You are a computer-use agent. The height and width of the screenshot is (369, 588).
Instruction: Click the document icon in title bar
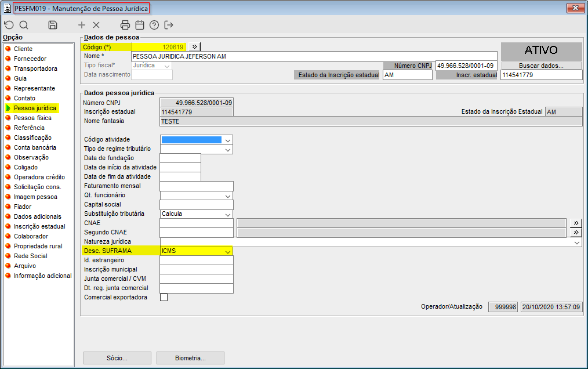(7, 8)
